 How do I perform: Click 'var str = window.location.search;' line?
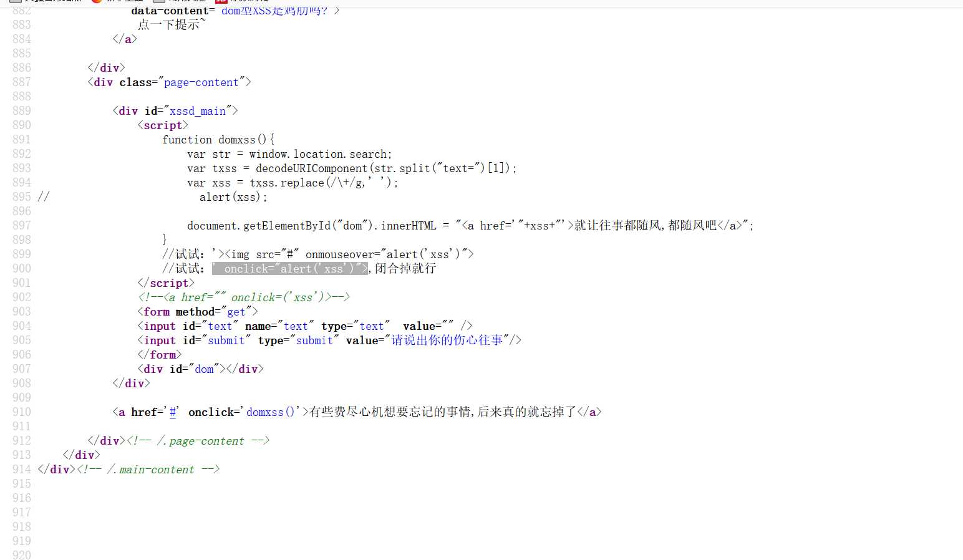[x=289, y=154]
